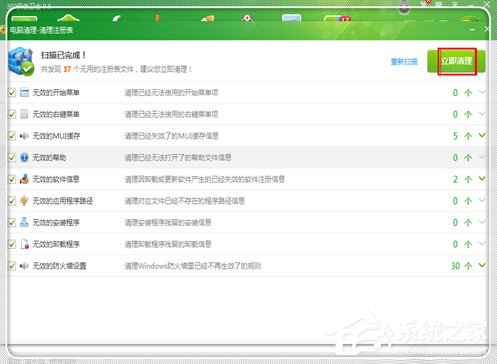Select the 无效的防火墙设置 row label
The width and height of the screenshot is (497, 364).
[x=59, y=266]
